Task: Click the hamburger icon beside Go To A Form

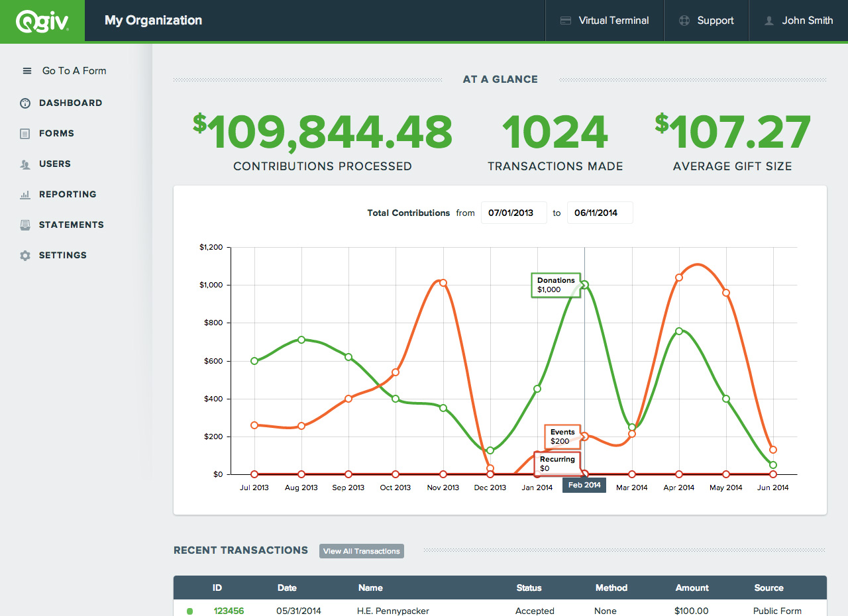Action: point(26,71)
